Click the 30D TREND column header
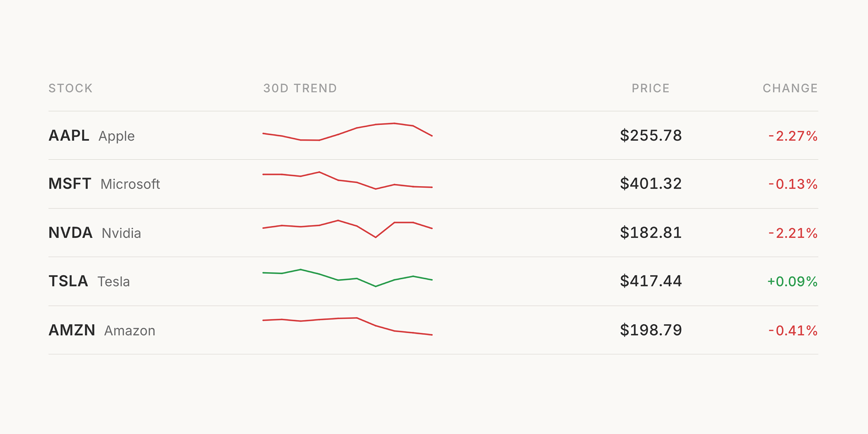868x434 pixels. (300, 88)
